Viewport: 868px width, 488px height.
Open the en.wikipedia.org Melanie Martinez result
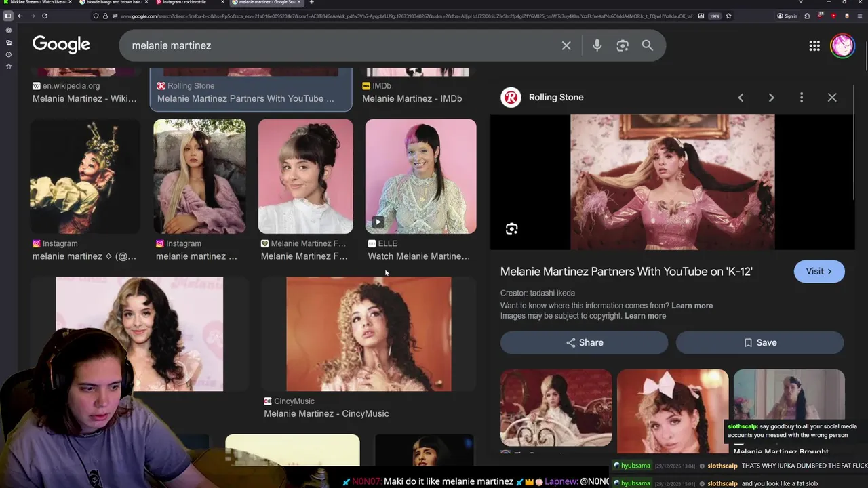click(84, 98)
